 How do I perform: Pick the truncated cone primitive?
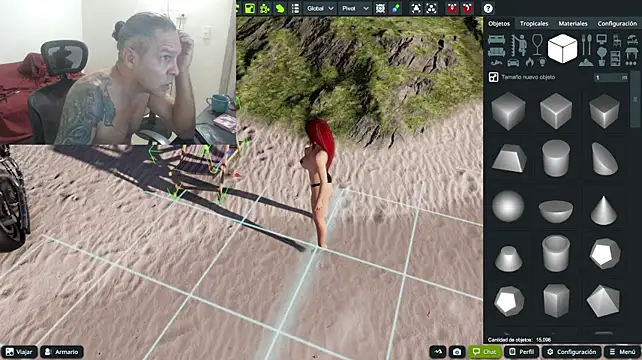(x=508, y=258)
